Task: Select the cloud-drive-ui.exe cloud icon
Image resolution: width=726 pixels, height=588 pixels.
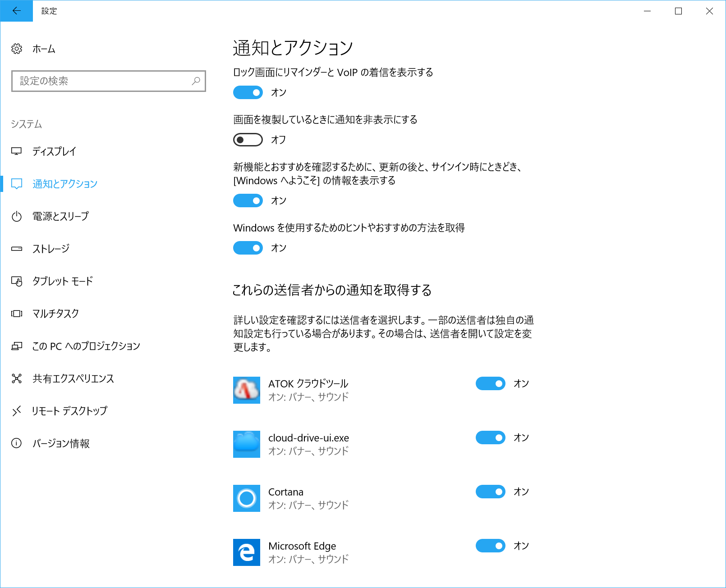Action: (x=246, y=444)
